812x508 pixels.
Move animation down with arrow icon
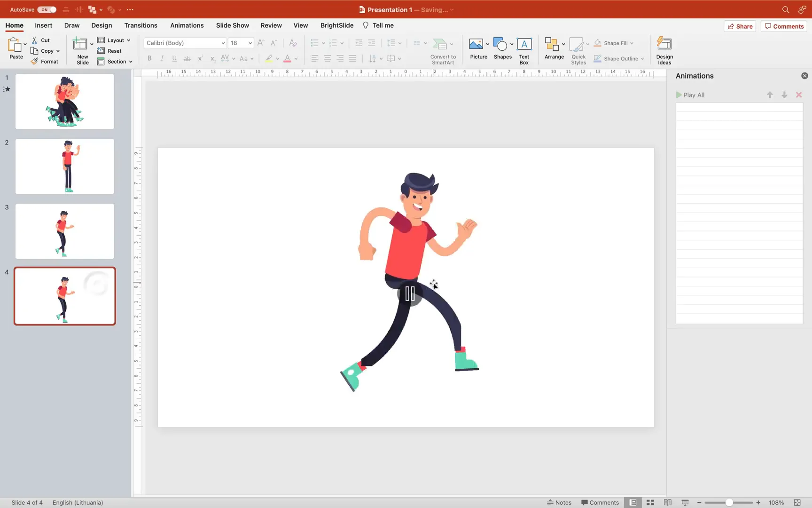point(784,95)
